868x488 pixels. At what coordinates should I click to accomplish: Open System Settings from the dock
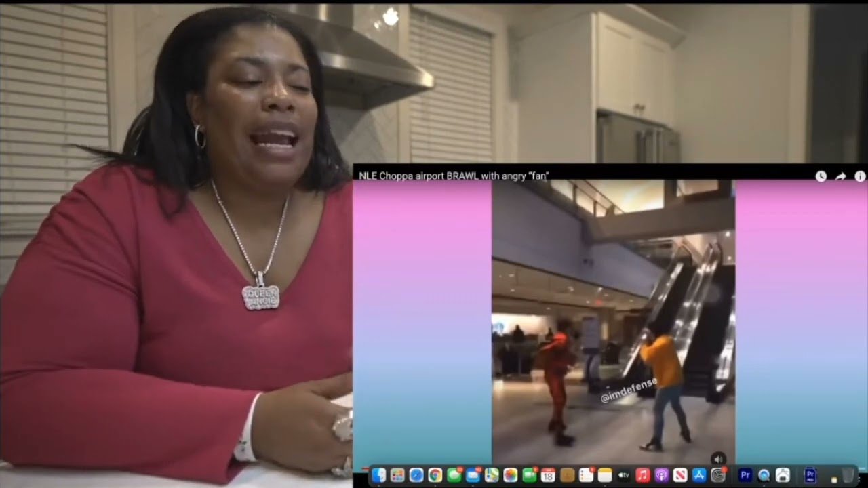coord(718,475)
